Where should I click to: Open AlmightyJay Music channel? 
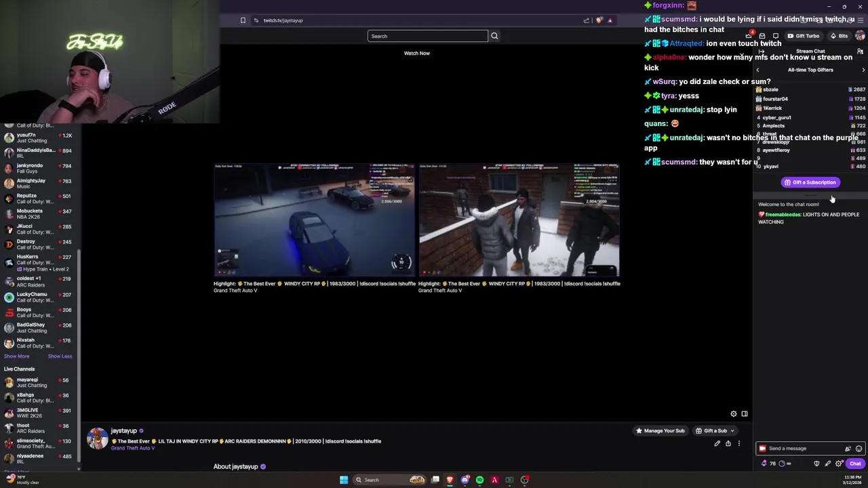point(39,184)
